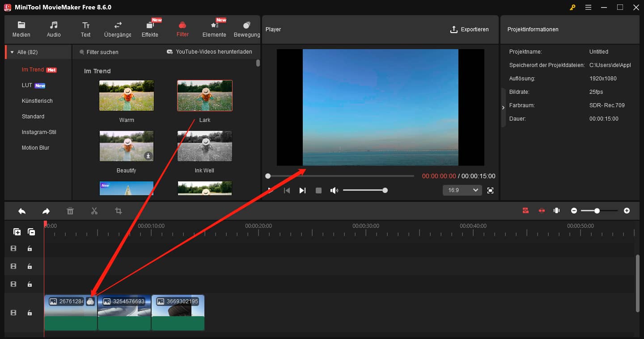Open the Effekte panel
This screenshot has width=644, height=339.
pos(150,29)
